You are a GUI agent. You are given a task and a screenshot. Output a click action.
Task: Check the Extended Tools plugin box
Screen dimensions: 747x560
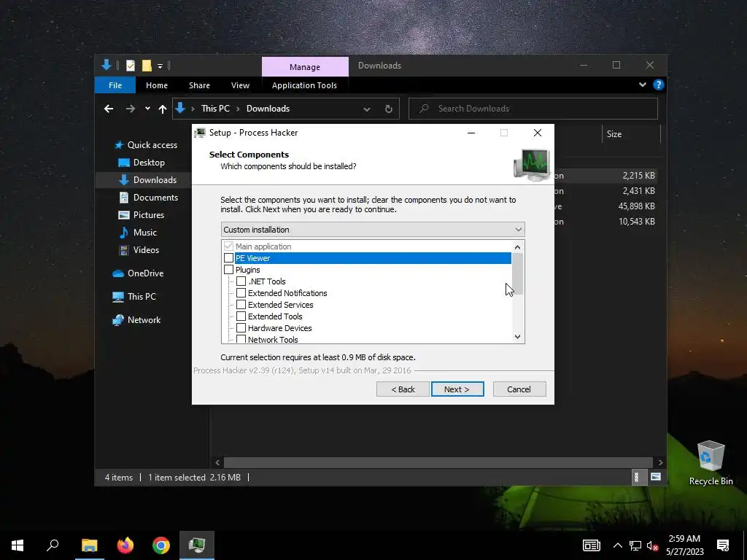pos(241,316)
